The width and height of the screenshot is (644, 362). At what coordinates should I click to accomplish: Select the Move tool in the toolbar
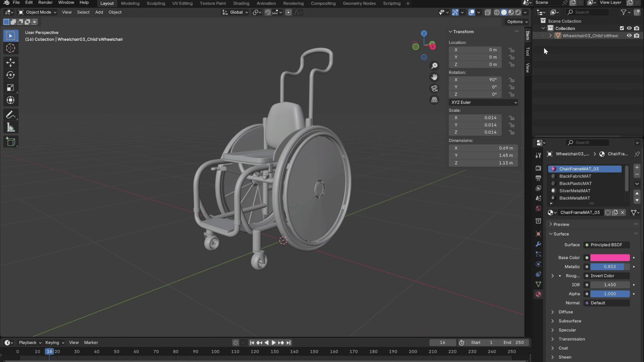[x=10, y=62]
